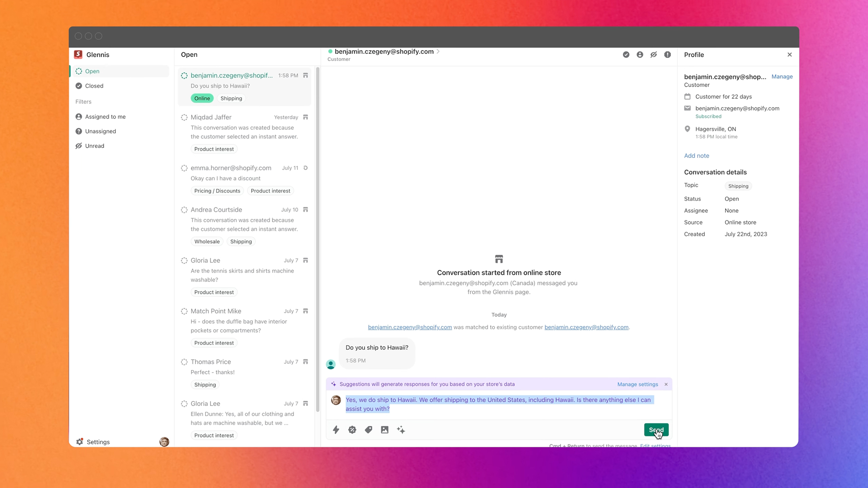Open the Manage settings link
Viewport: 868px width, 488px height.
[637, 384]
